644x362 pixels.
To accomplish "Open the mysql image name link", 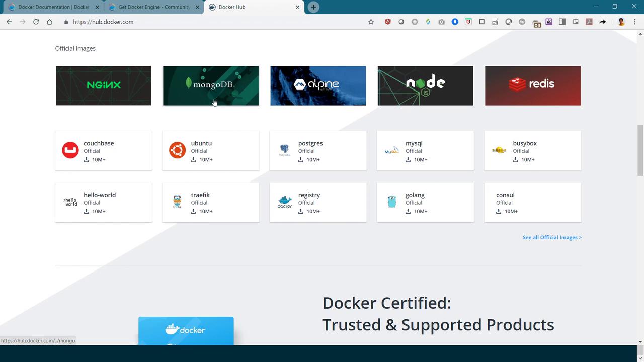I will [x=414, y=143].
